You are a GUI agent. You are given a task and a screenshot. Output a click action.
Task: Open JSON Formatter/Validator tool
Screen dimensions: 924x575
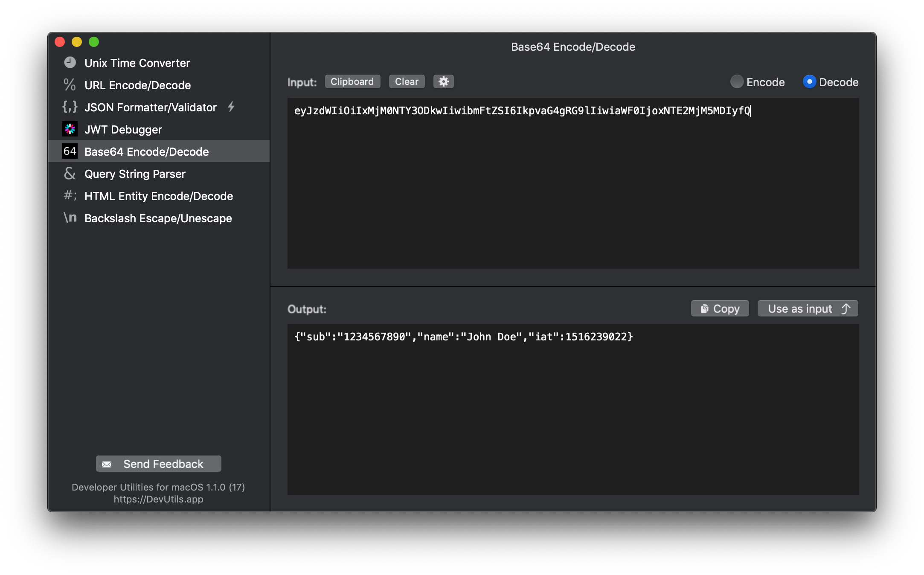(x=159, y=107)
